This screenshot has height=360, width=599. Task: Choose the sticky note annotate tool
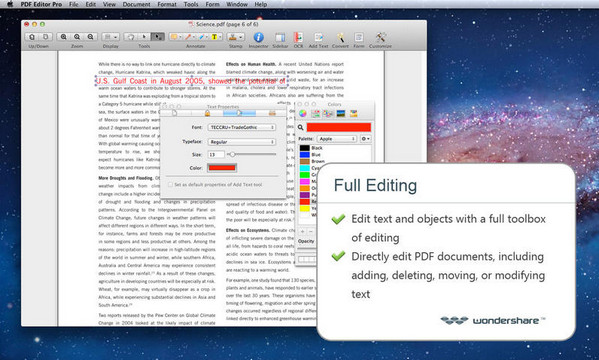click(174, 37)
